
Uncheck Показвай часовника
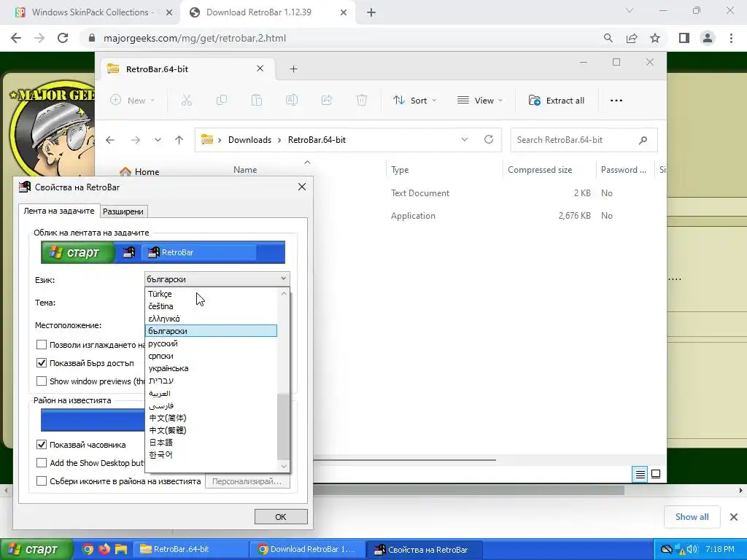(42, 444)
